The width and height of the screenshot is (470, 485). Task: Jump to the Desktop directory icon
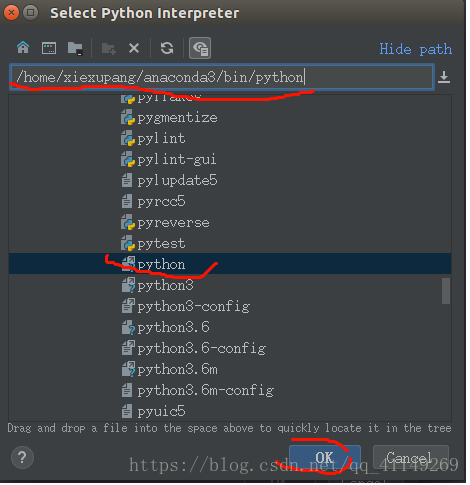tap(49, 48)
